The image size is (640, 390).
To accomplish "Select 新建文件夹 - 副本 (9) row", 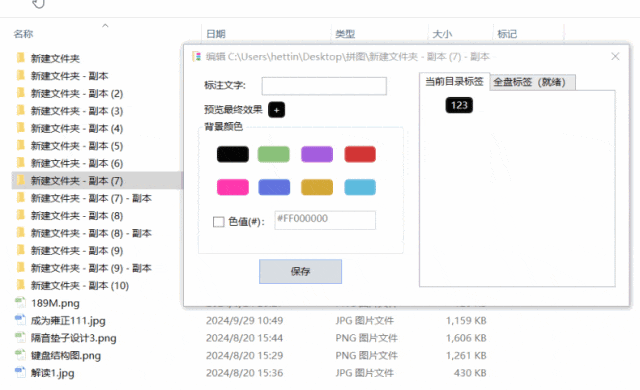I will click(96, 250).
